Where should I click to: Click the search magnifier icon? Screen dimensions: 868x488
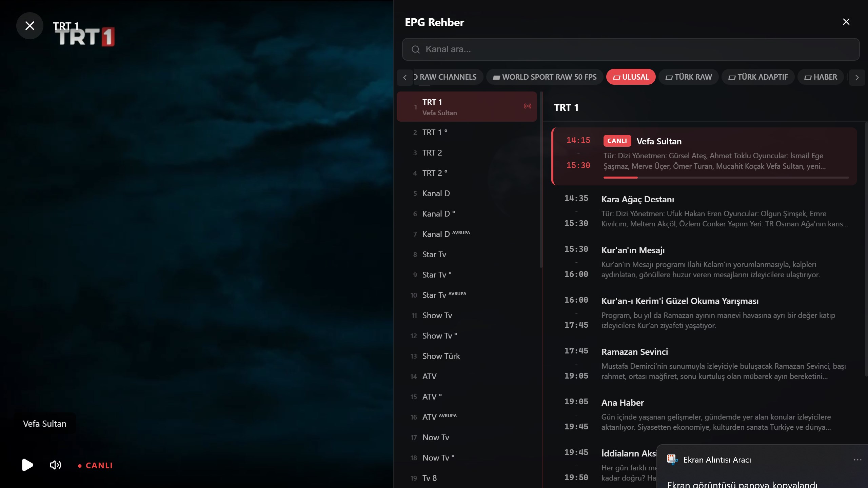coord(416,49)
